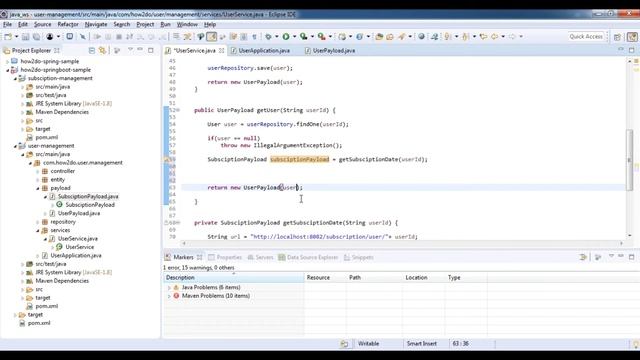Switch to the UserPayload.java editor tab
This screenshot has width=640, height=360.
coord(330,51)
